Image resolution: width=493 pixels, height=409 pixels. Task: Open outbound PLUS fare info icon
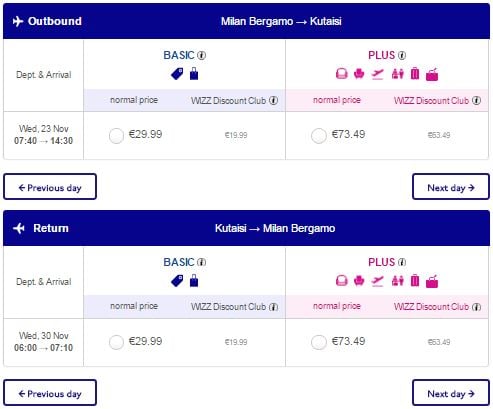click(402, 55)
